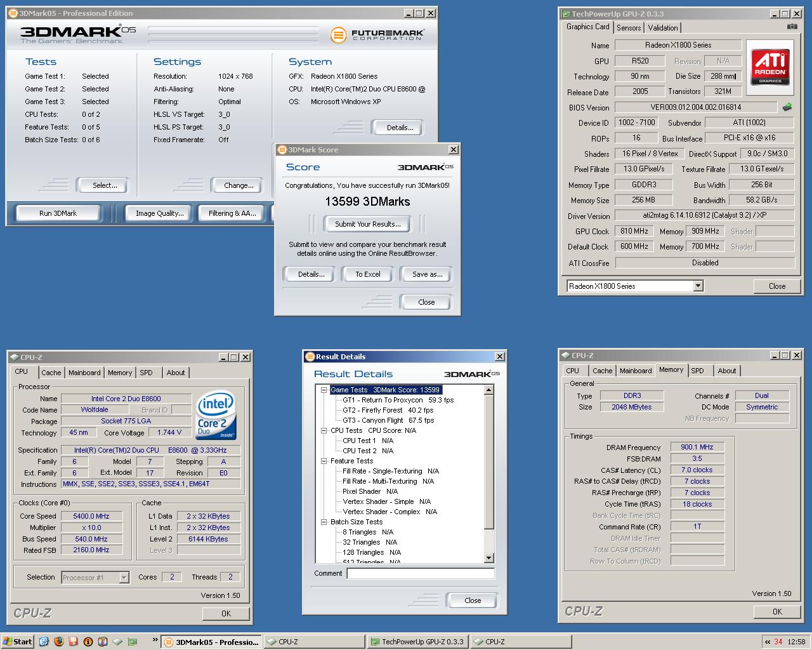The width and height of the screenshot is (812, 650).
Task: Open the SPD tab in the left CPU-Z window
Action: click(x=147, y=373)
